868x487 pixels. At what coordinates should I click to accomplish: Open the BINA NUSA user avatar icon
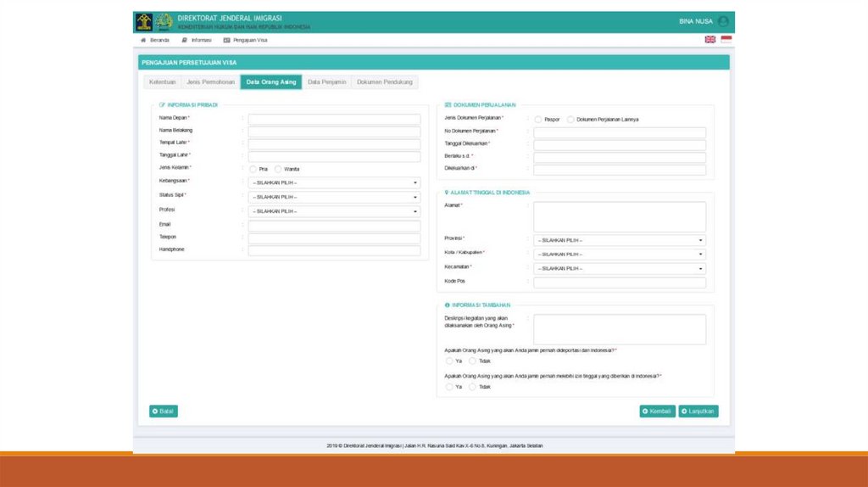723,21
